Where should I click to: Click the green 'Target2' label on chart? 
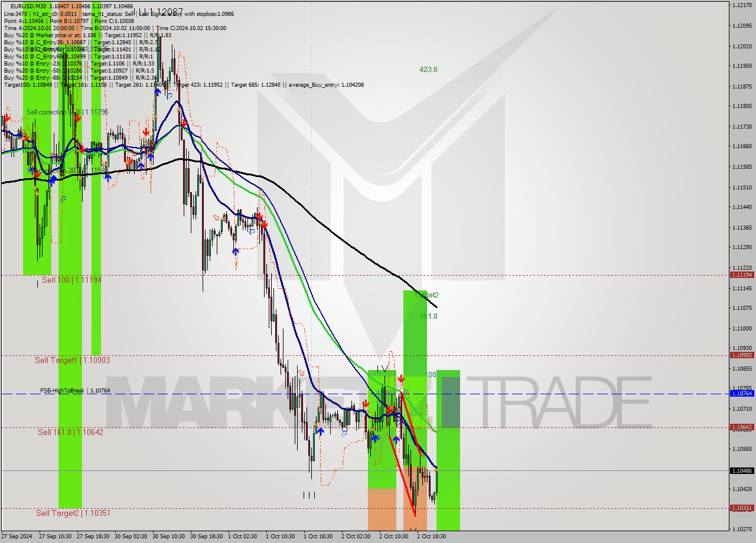pyautogui.click(x=428, y=295)
